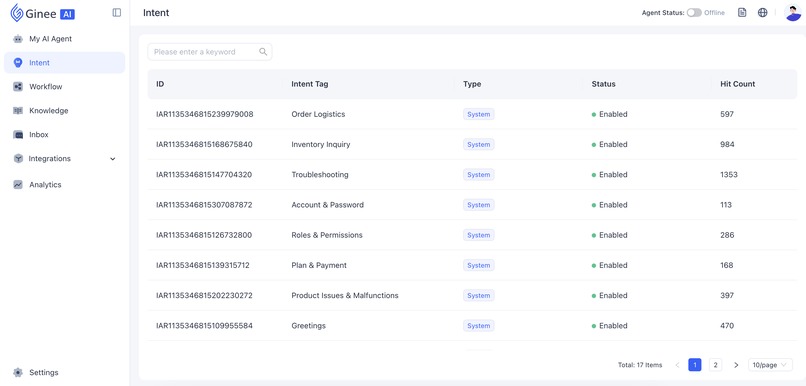Screen dimensions: 806x386
Task: Click ID IAR1135346815147704320
Action: click(x=204, y=175)
